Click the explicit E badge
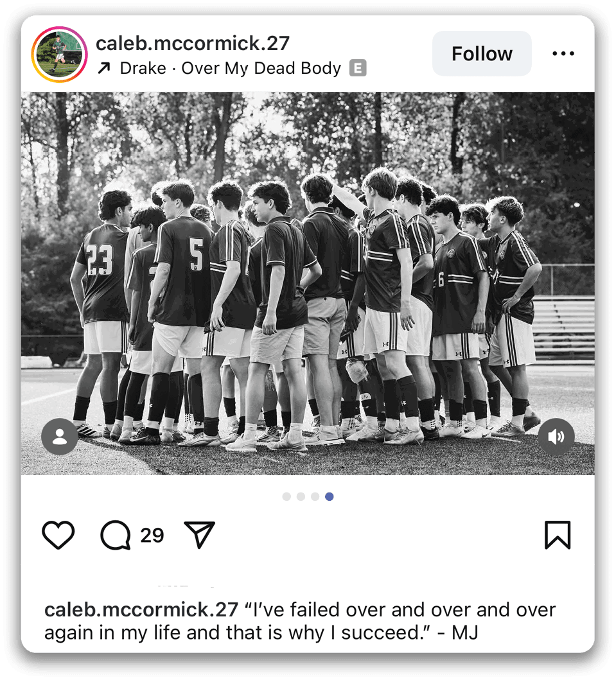The height and width of the screenshot is (680, 616). (x=358, y=68)
